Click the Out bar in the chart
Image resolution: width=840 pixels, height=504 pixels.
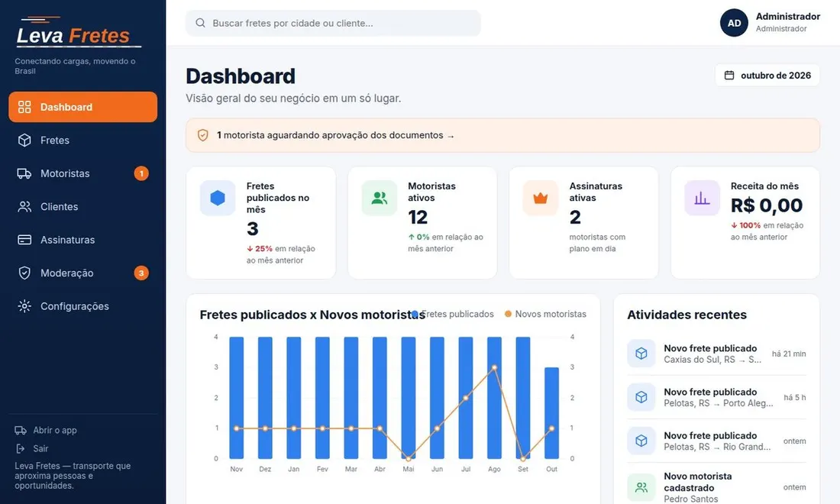tap(552, 413)
